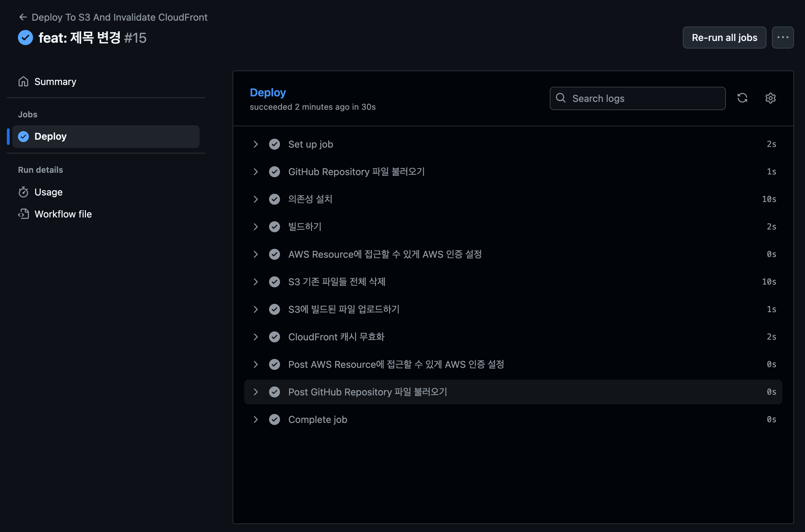
Task: Click the Re-run all jobs button
Action: point(724,38)
